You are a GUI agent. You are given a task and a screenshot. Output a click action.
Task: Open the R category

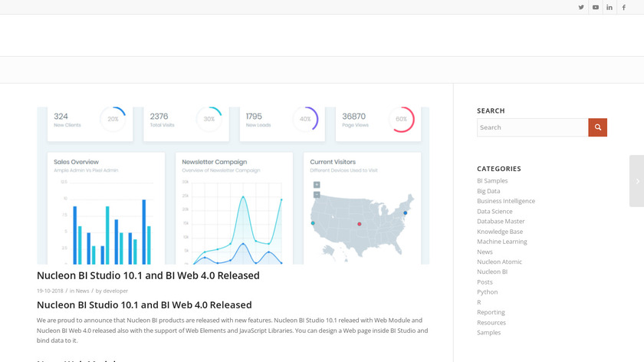pyautogui.click(x=479, y=302)
